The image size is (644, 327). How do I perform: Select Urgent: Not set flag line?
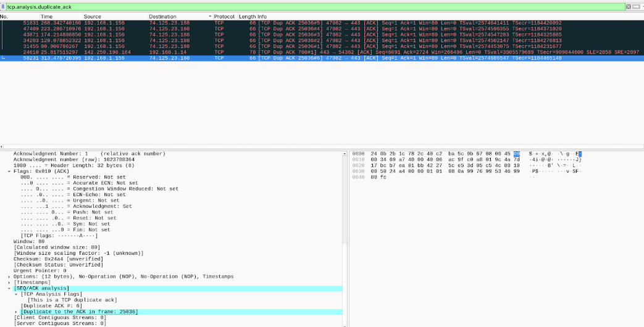tap(70, 201)
